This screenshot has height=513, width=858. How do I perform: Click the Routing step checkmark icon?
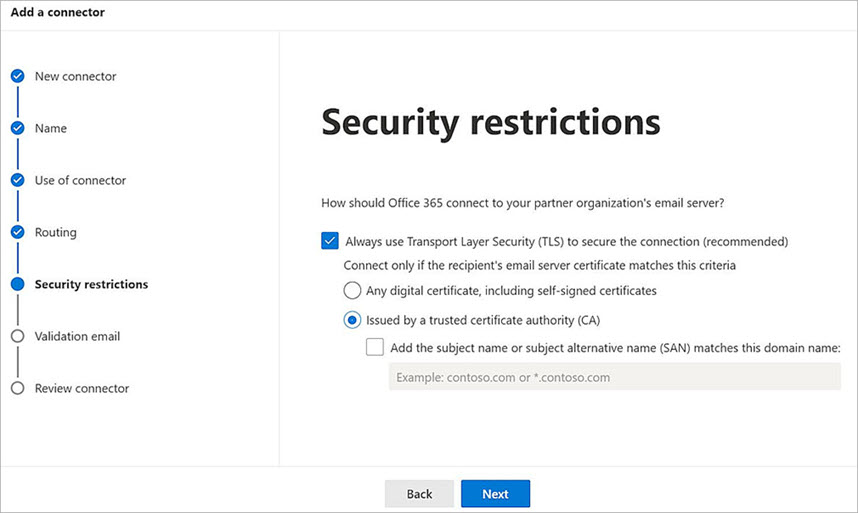pos(17,233)
